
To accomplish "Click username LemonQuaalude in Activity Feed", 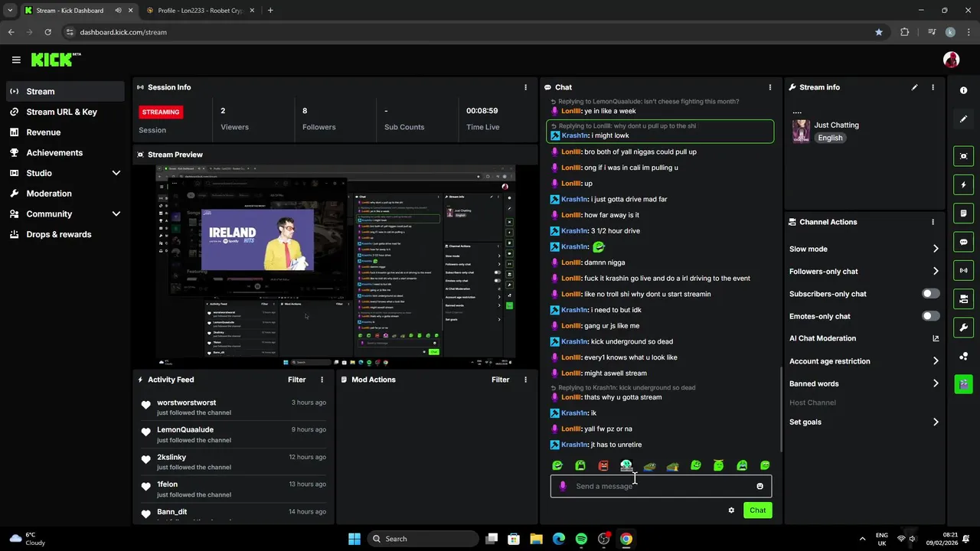I will [x=185, y=430].
